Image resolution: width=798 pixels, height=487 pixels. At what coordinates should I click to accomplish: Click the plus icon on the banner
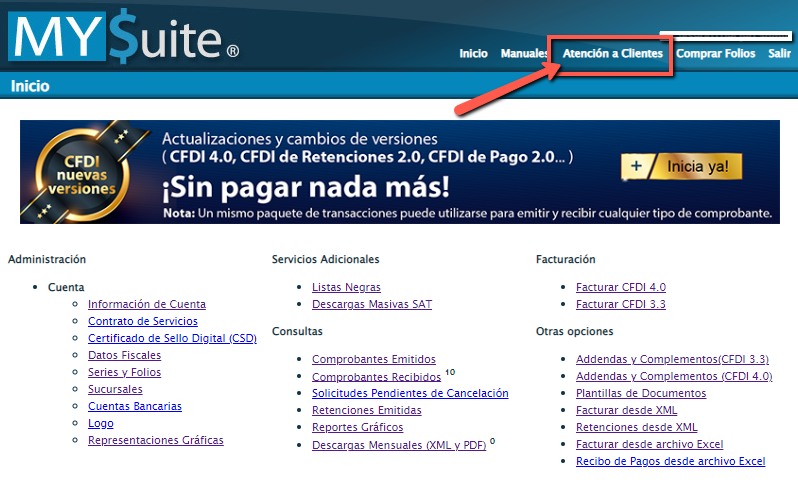[x=636, y=166]
